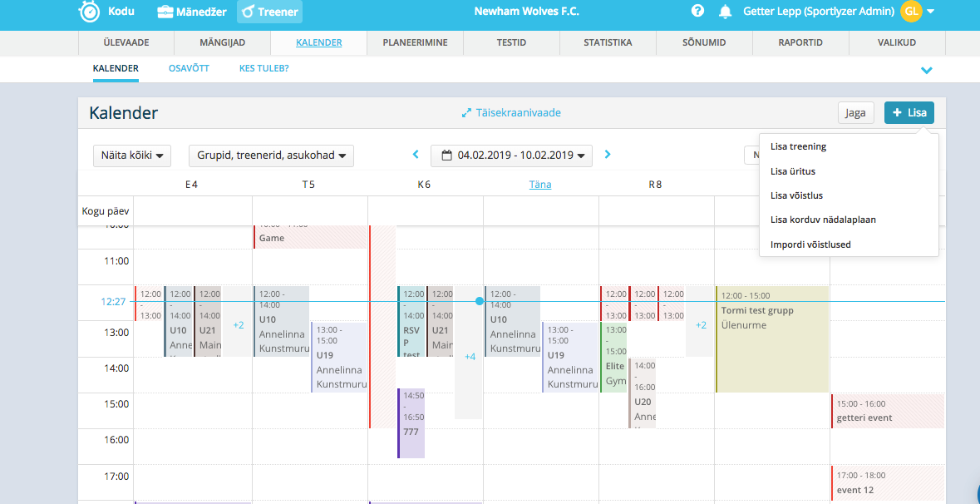The image size is (980, 504).
Task: Open the Game event on Tuesday
Action: pos(310,237)
